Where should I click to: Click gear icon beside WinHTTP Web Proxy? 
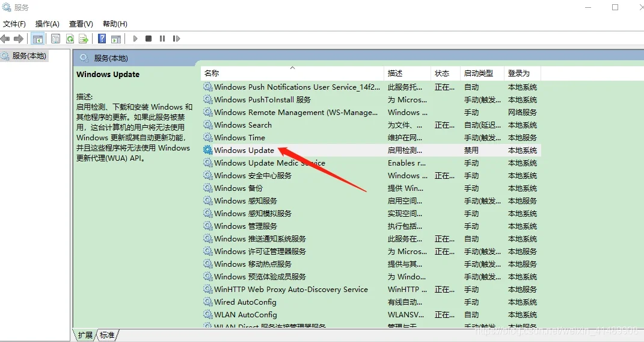coord(208,290)
